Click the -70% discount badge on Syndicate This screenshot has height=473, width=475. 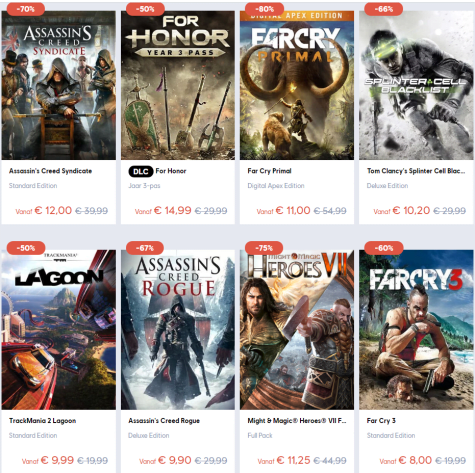26,9
